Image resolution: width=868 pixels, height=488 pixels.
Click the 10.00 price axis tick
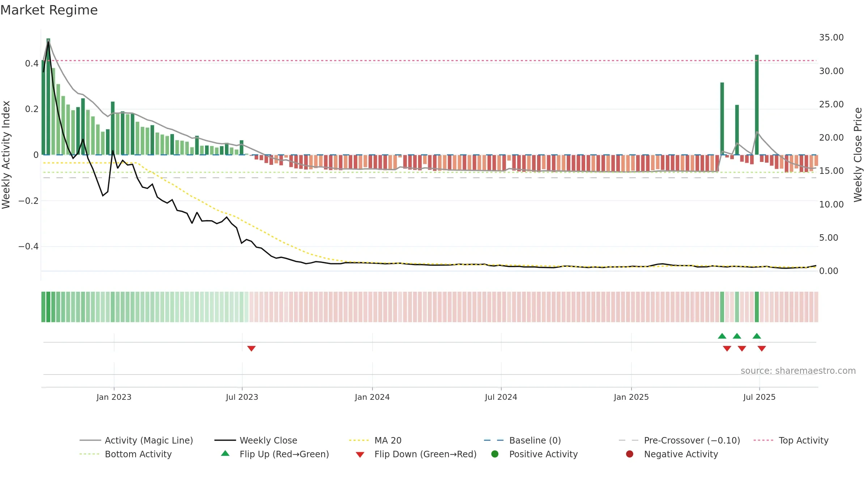pyautogui.click(x=831, y=204)
